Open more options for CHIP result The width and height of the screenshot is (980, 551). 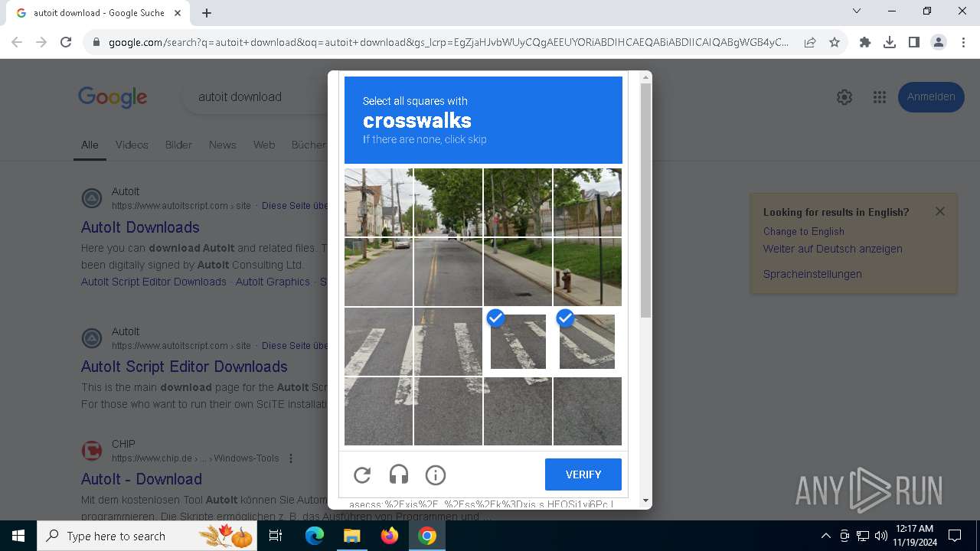(x=291, y=458)
